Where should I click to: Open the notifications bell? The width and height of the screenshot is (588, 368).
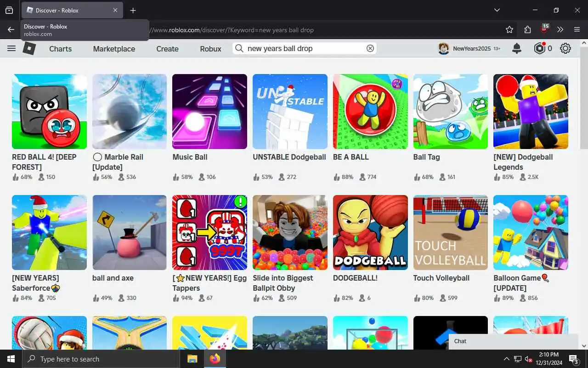pyautogui.click(x=517, y=48)
